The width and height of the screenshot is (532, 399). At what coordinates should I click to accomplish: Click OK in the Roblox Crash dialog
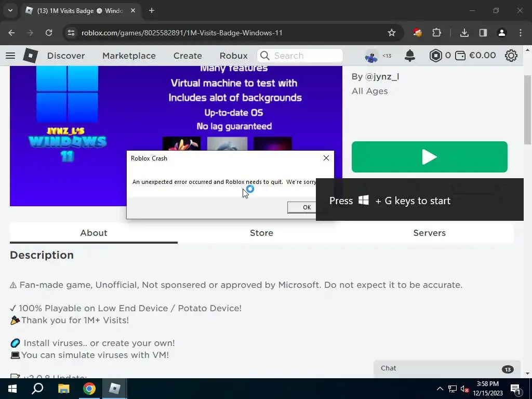coord(302,207)
